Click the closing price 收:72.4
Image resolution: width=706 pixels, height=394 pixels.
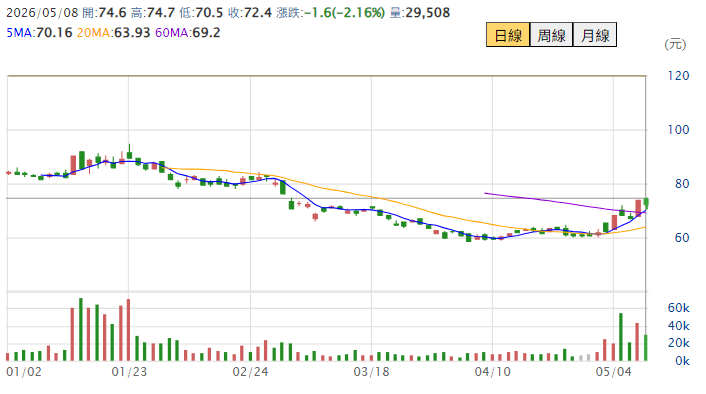249,13
